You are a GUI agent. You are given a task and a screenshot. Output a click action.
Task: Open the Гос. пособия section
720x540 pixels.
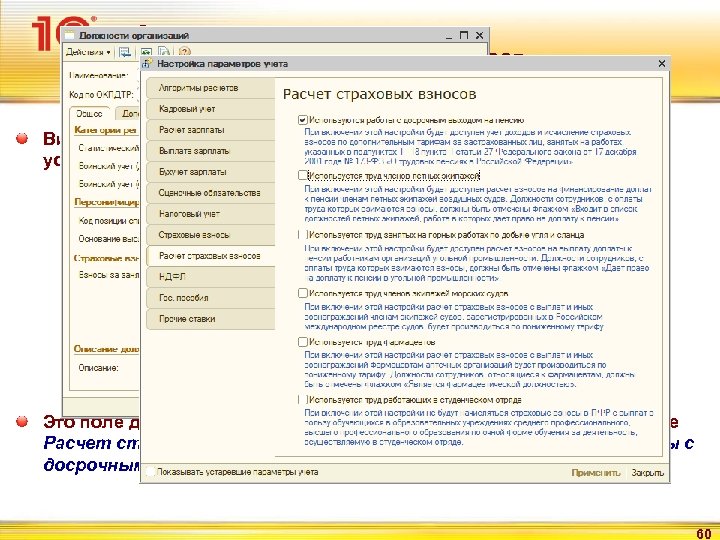(x=210, y=298)
